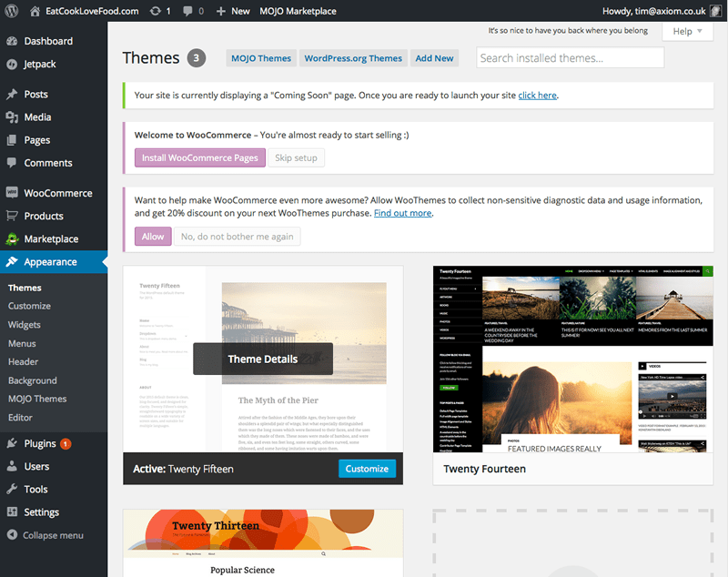
Task: Open Jetpack via its sidebar icon
Action: tap(14, 64)
